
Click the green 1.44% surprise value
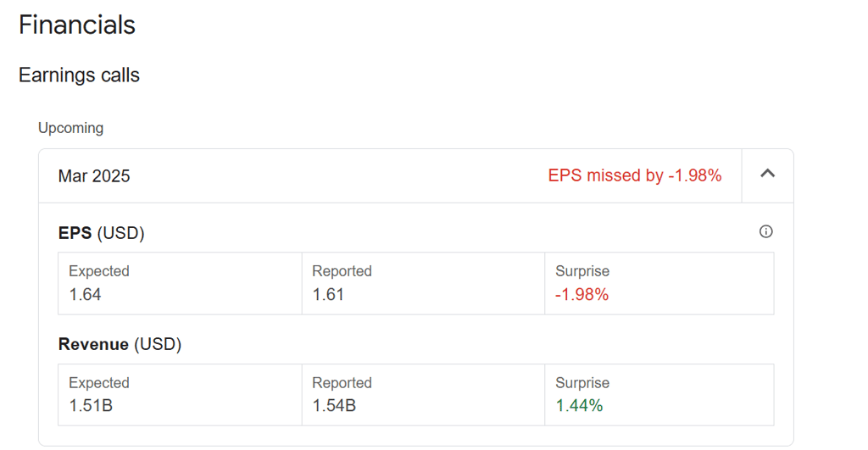(x=579, y=406)
